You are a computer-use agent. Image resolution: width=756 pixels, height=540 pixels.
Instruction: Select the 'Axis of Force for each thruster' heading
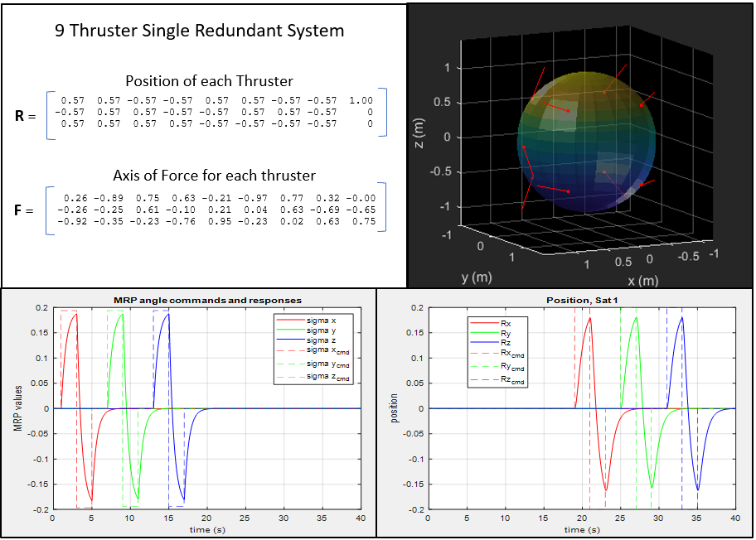pyautogui.click(x=214, y=176)
